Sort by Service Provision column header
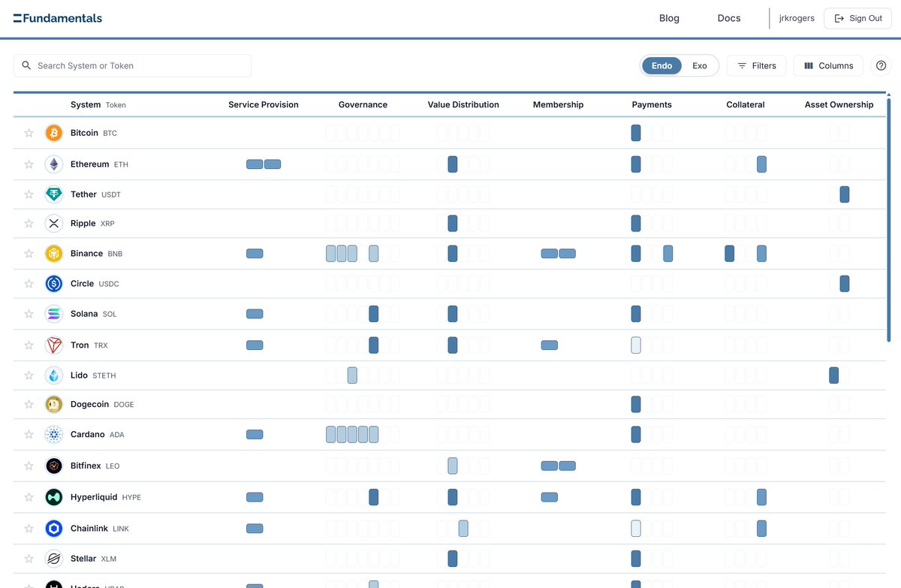This screenshot has height=588, width=901. 264,104
